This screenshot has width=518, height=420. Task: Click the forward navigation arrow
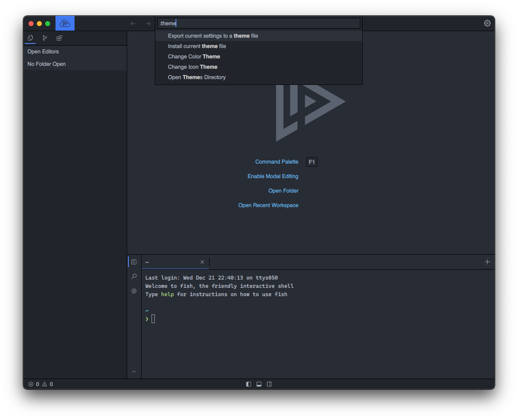[x=148, y=24]
